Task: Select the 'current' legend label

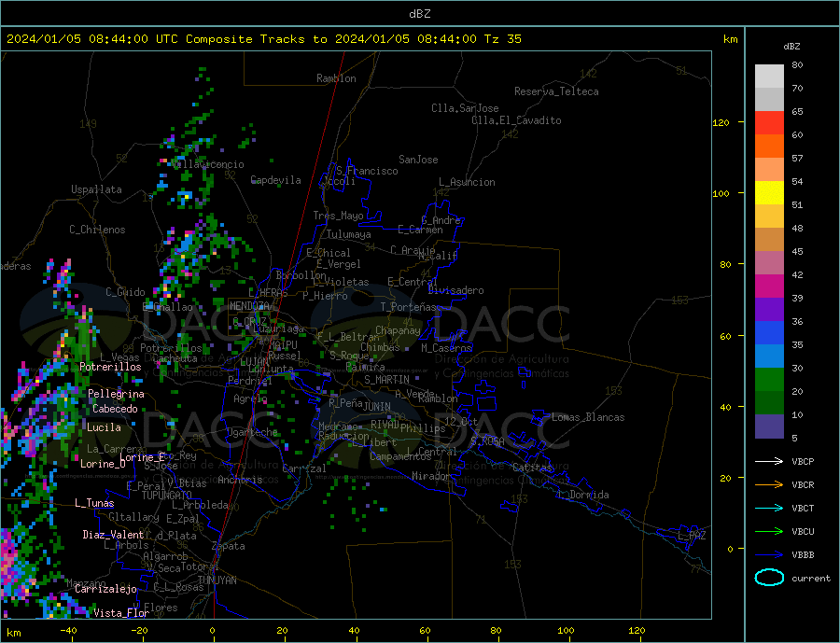Action: pos(811,579)
